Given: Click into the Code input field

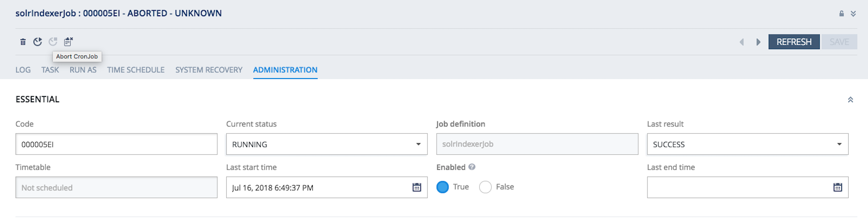Looking at the screenshot, I should pos(116,144).
